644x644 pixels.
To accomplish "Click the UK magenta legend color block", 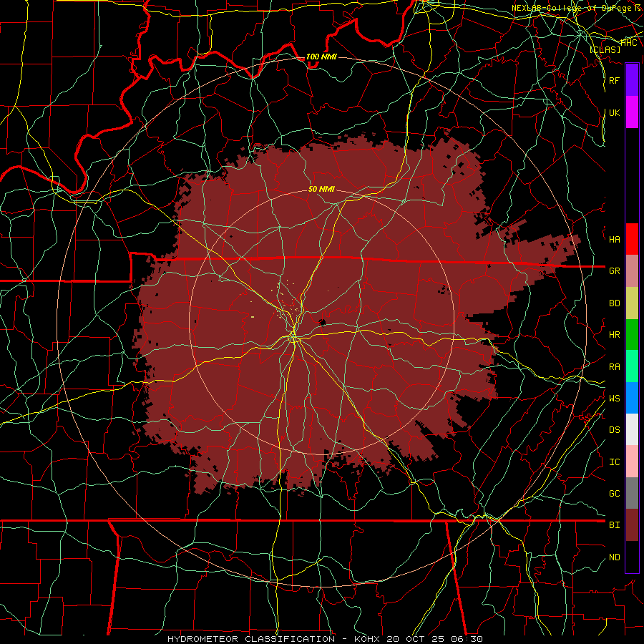I will coord(632,112).
